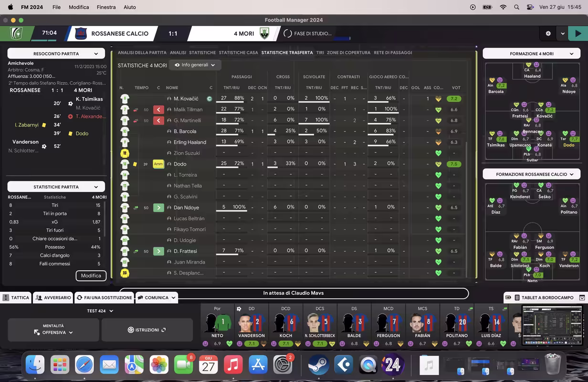The image size is (588, 382).
Task: Click Football Manager 24 icon in dock
Action: click(x=393, y=365)
